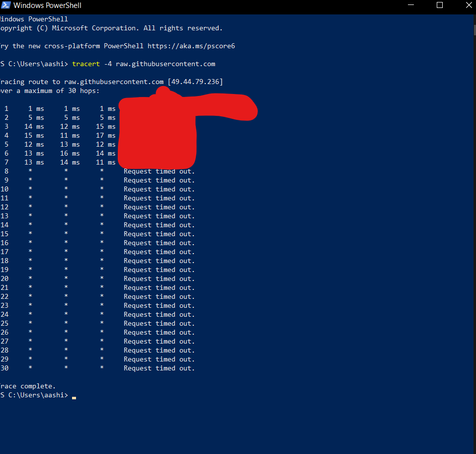Click 'Request timed out.' on hop 10
Screen dimensions: 476x454
pos(159,189)
